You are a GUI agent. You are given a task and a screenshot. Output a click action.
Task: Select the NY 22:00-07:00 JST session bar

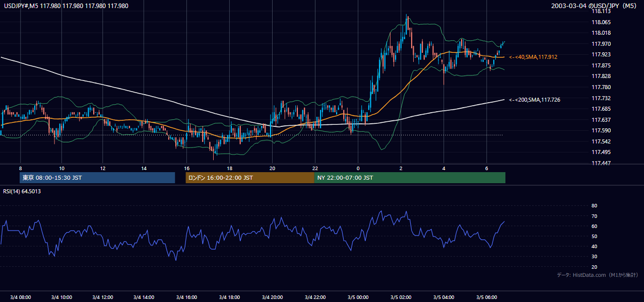pyautogui.click(x=410, y=178)
